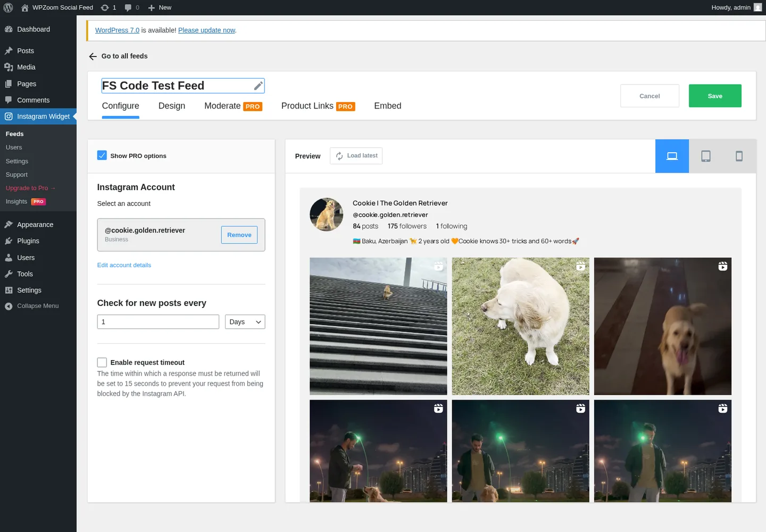Click the 175 followers text

coord(407,226)
